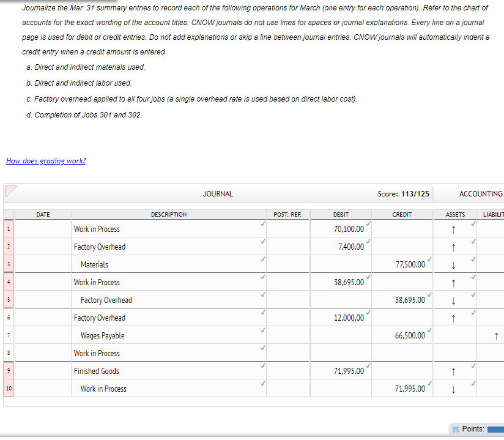Click the Materials description field

pyautogui.click(x=169, y=264)
